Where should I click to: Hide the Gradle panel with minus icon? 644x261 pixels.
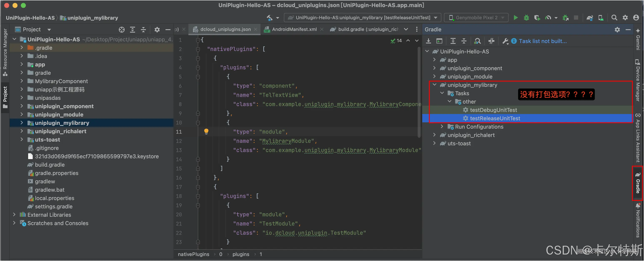point(628,30)
